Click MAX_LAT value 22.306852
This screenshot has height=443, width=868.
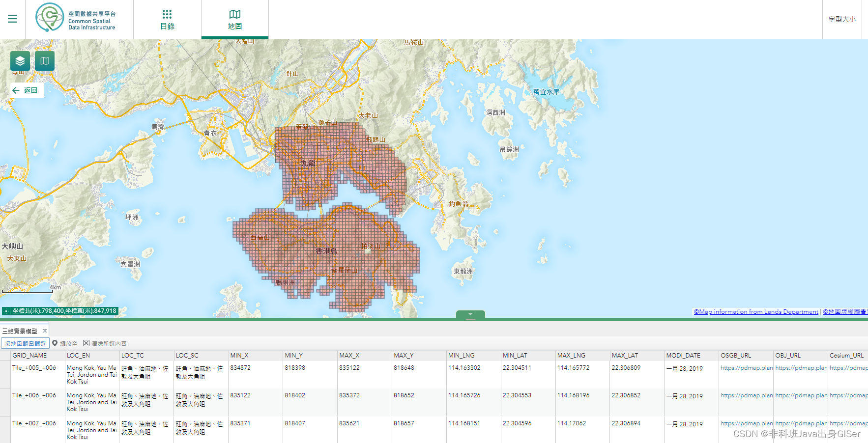[x=626, y=395]
